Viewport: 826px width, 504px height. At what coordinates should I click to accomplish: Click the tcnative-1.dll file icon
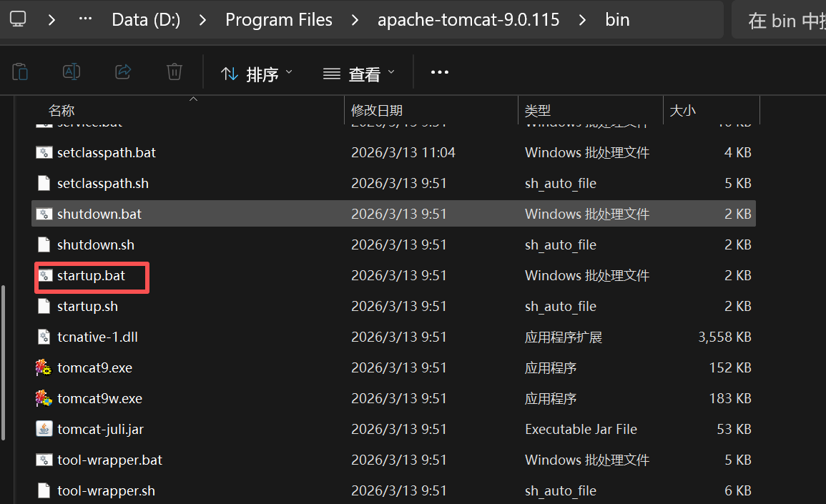point(44,337)
